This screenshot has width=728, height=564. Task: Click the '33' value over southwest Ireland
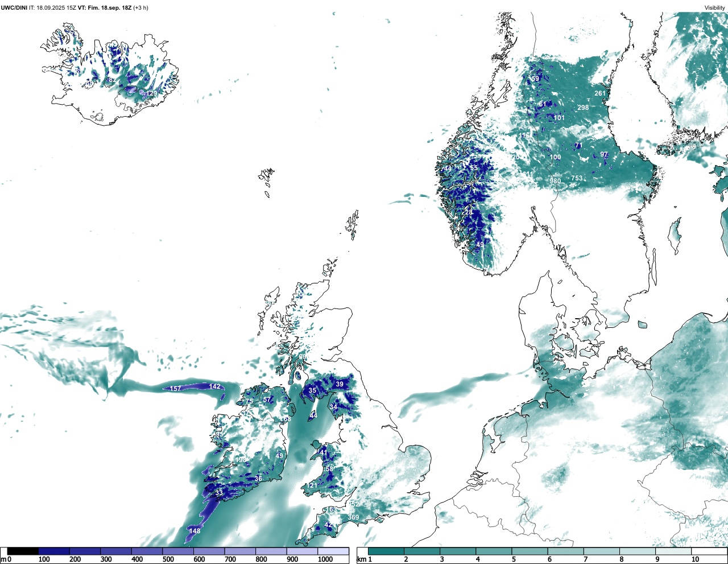tap(219, 493)
